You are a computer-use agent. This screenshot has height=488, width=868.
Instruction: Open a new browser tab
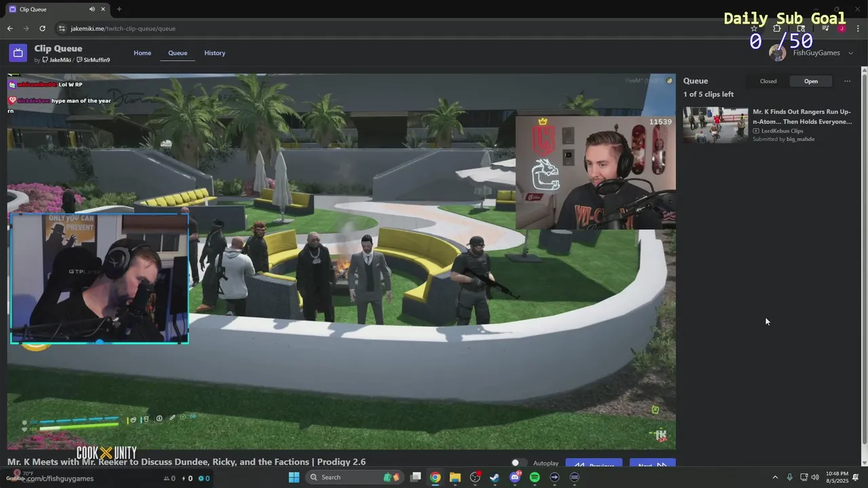pyautogui.click(x=119, y=9)
